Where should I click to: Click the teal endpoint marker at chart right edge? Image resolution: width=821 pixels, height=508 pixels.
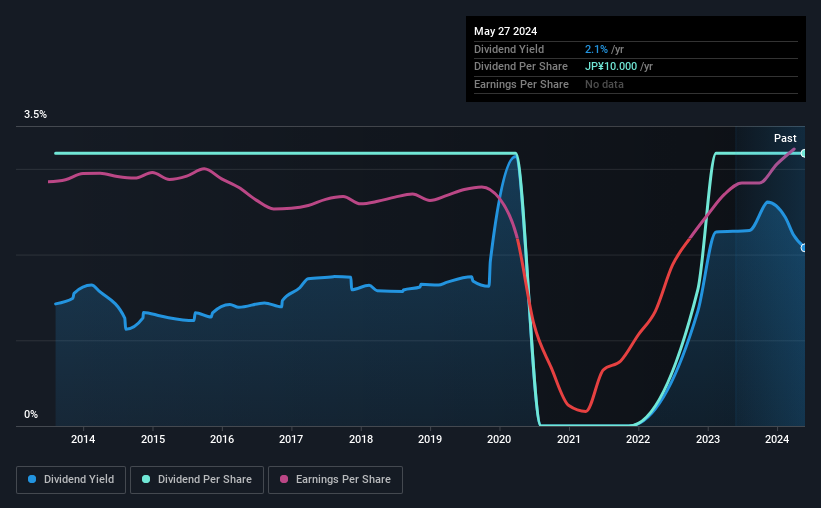pyautogui.click(x=803, y=153)
